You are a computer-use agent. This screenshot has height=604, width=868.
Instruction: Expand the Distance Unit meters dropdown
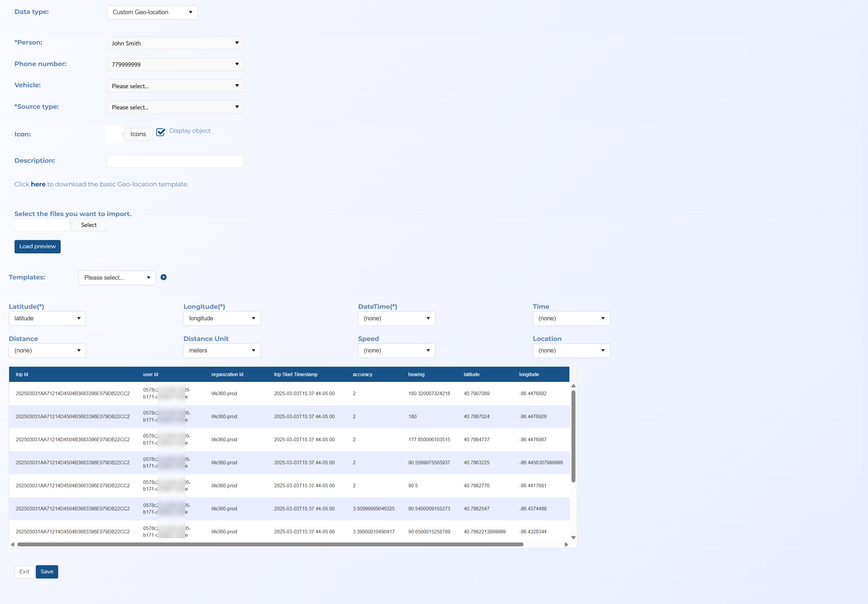222,350
